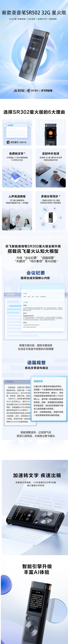This screenshot has width=68, height=644.
Task: Click 此外，还有其他类型 paragraph in result card
Action: click(48, 414)
